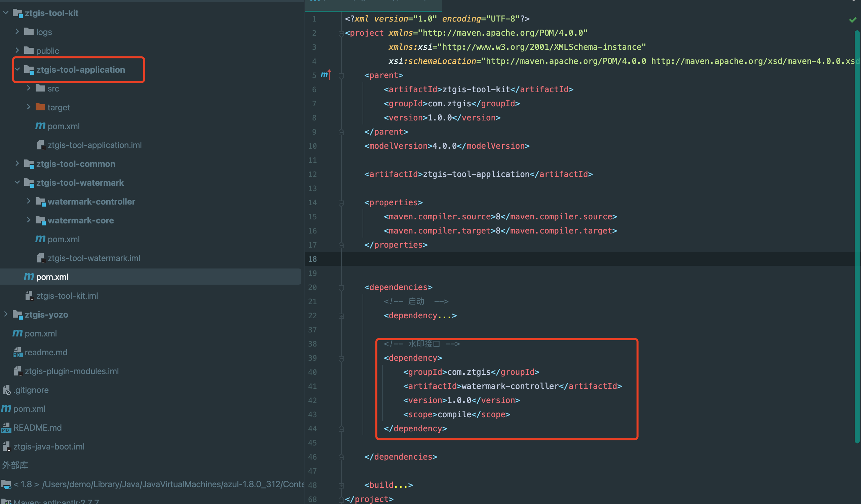Click the green inspection checkmark icon
This screenshot has width=861, height=504.
pos(852,20)
